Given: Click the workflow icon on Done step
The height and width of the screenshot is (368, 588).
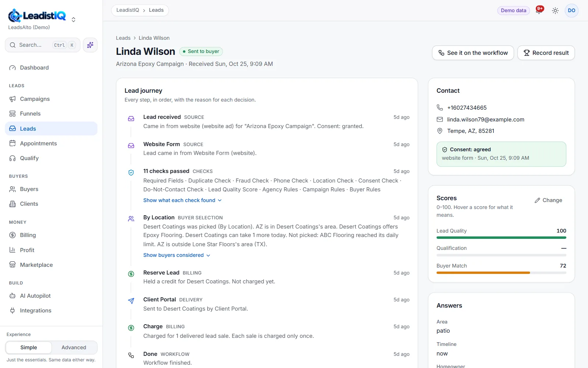Looking at the screenshot, I should [x=131, y=355].
